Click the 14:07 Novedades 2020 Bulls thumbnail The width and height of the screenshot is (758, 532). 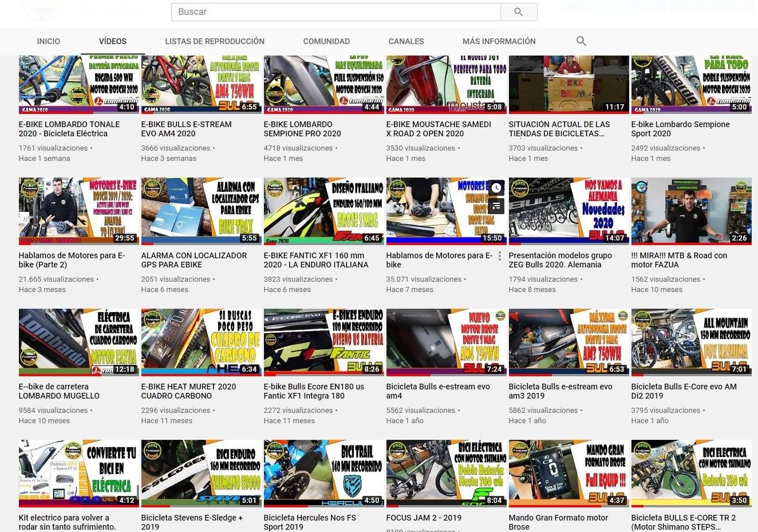[569, 211]
